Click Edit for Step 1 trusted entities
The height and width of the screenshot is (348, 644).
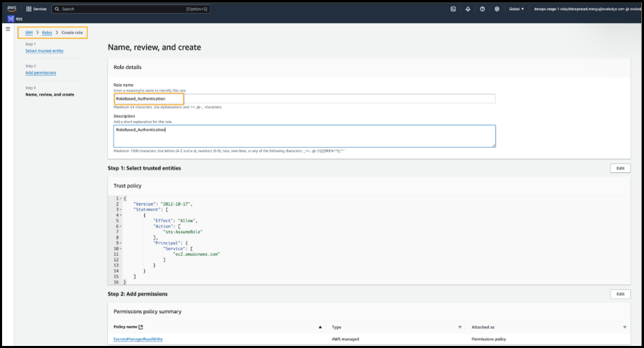click(620, 168)
